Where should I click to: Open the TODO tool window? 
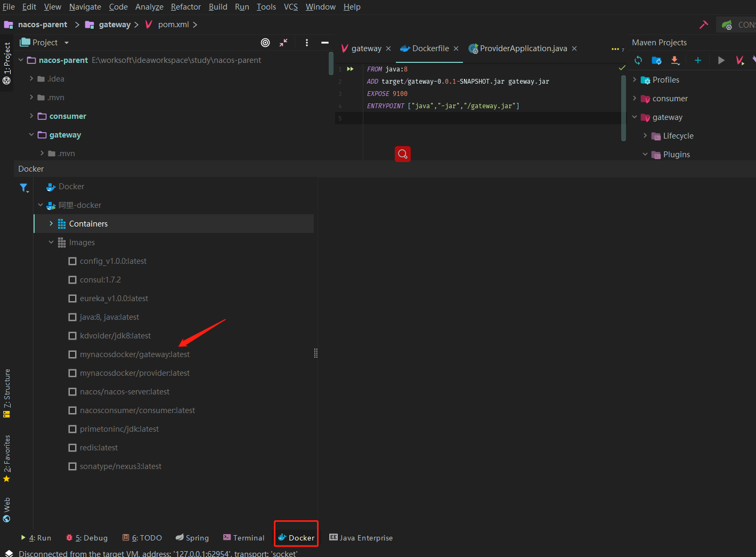(x=142, y=538)
